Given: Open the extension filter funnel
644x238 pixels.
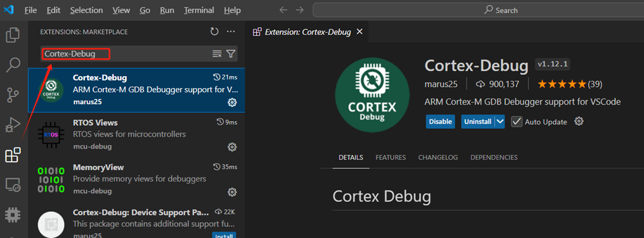Looking at the screenshot, I should pos(231,54).
